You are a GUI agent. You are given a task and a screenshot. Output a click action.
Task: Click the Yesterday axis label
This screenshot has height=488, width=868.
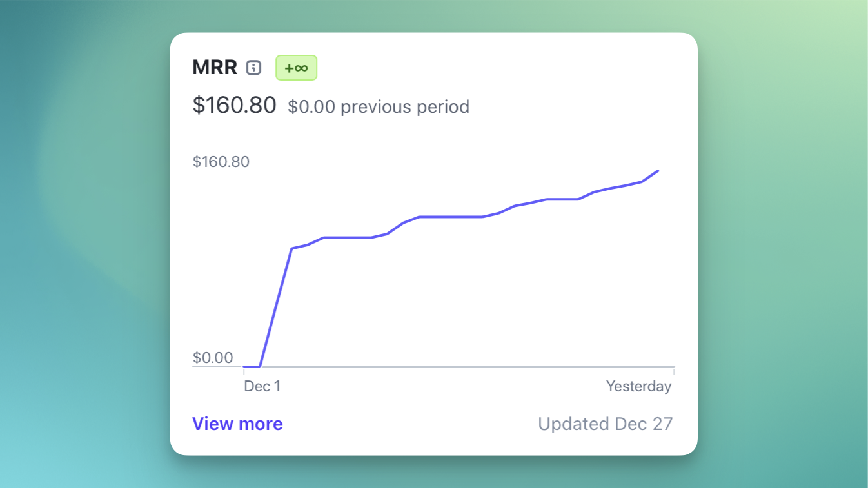[x=638, y=386]
